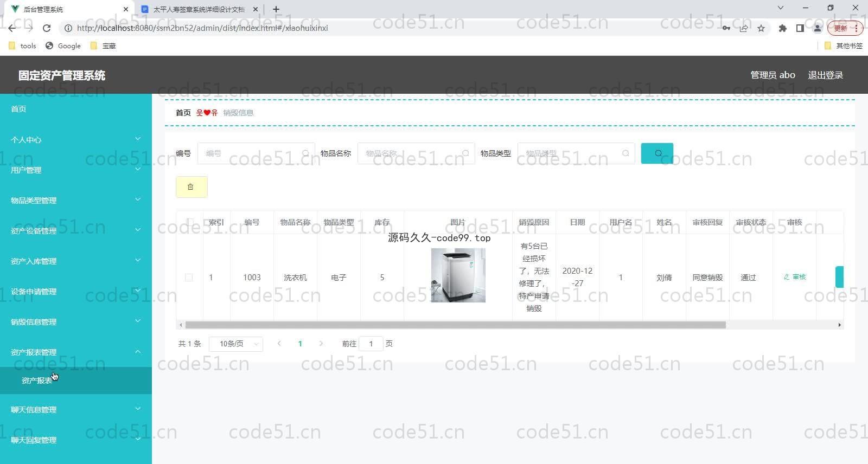Click the 编号 cell 1003
868x464 pixels.
pos(252,278)
